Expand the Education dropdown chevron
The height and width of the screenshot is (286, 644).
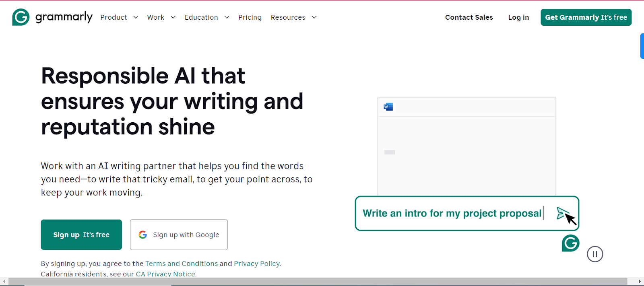coord(227,17)
